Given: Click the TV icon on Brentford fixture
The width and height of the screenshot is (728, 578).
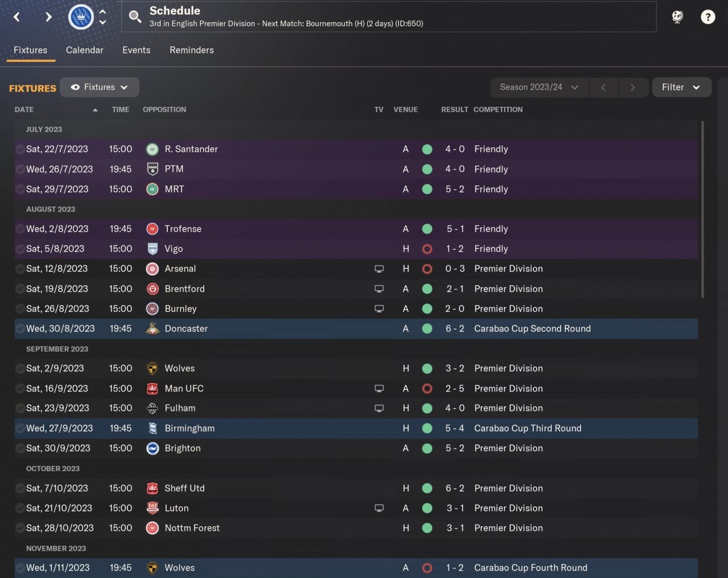Looking at the screenshot, I should tap(379, 289).
